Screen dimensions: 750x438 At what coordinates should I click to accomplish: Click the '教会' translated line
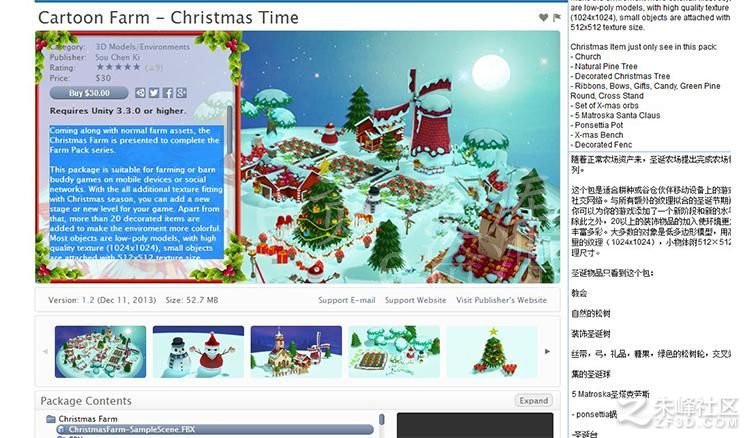pos(579,293)
